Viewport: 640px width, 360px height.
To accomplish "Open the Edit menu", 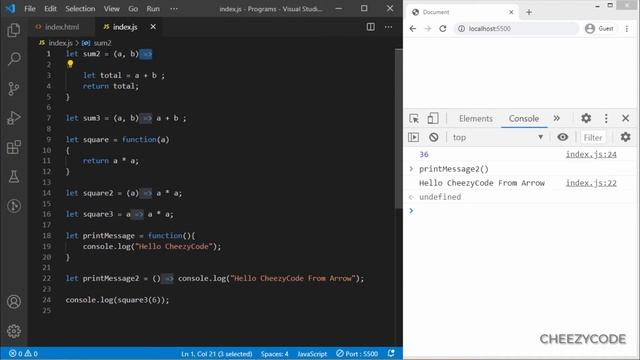I will pos(50,9).
